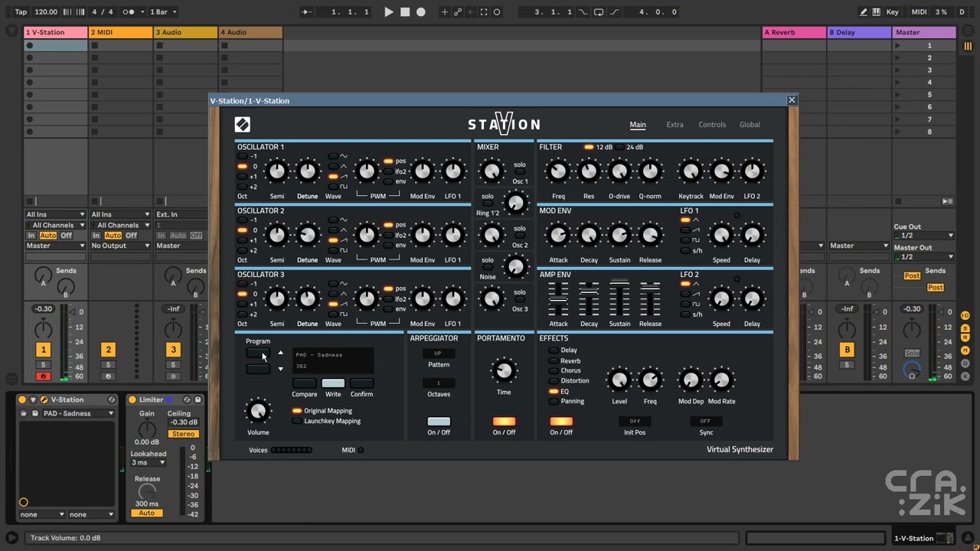Open the Limiter Lookahead 3 ms dropdown

pyautogui.click(x=148, y=462)
